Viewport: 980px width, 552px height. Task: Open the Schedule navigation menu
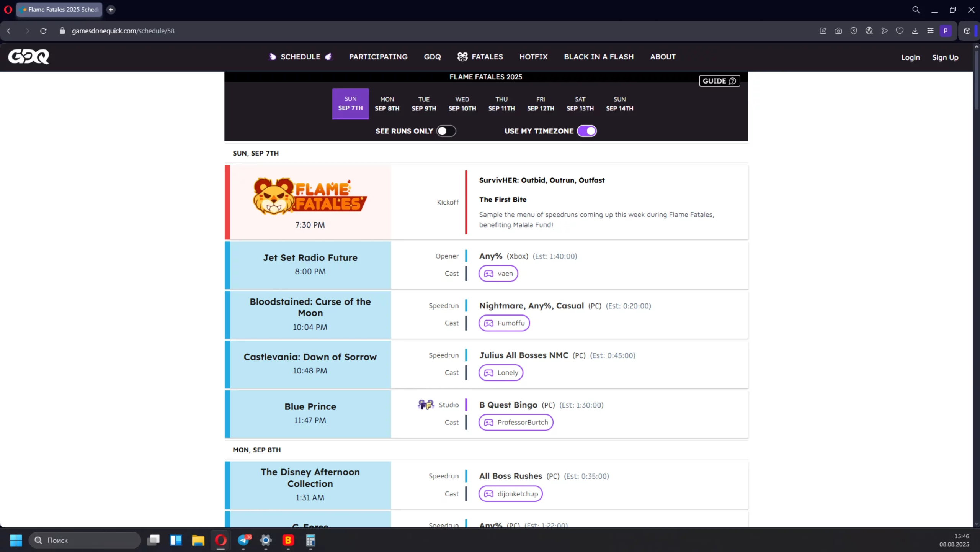pos(300,57)
